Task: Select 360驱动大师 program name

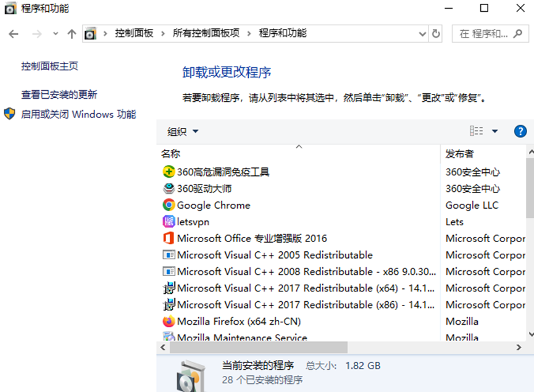Action: coord(204,188)
